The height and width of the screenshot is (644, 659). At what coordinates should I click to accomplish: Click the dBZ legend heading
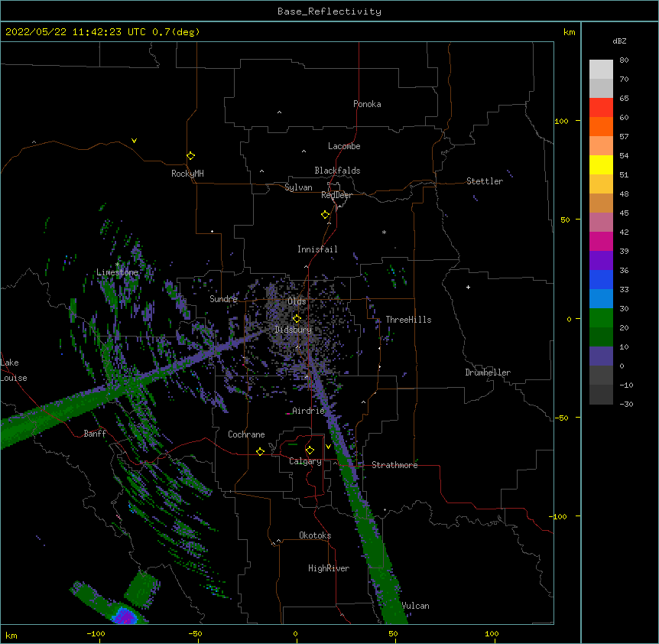click(x=619, y=41)
